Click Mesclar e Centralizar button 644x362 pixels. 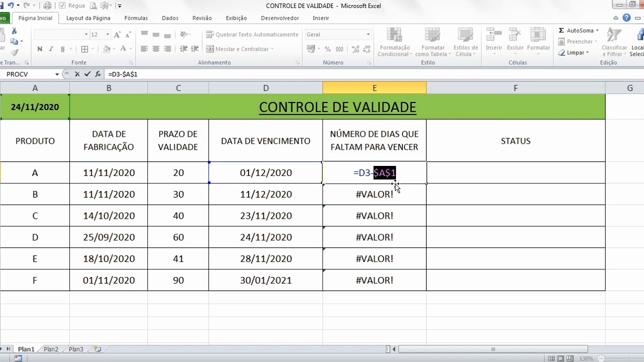click(x=239, y=49)
